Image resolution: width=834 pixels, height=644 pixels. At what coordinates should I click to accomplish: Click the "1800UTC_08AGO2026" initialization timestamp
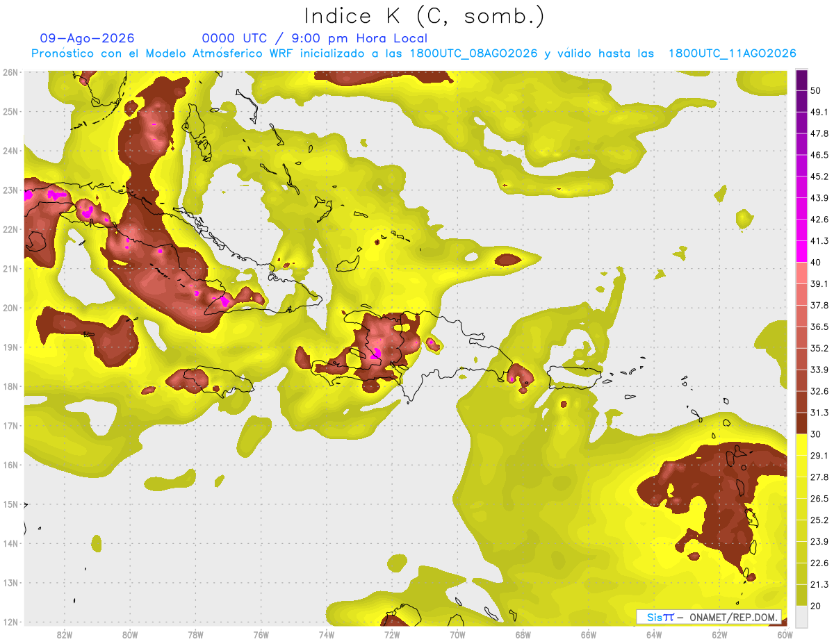tap(473, 53)
